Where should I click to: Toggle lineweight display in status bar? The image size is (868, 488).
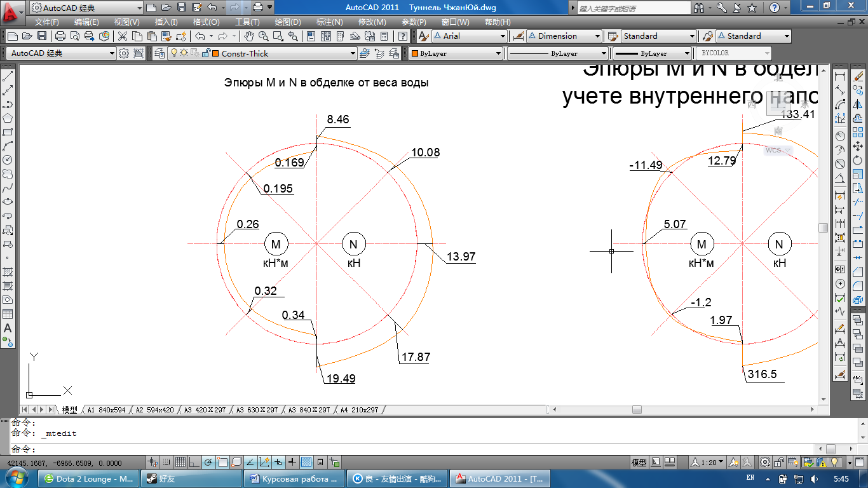pos(292,462)
